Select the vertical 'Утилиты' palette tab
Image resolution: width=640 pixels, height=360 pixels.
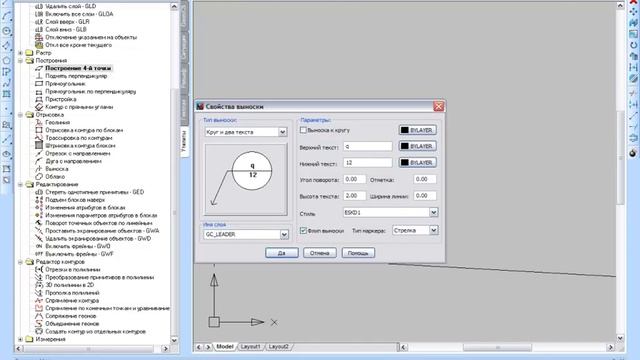[x=184, y=141]
